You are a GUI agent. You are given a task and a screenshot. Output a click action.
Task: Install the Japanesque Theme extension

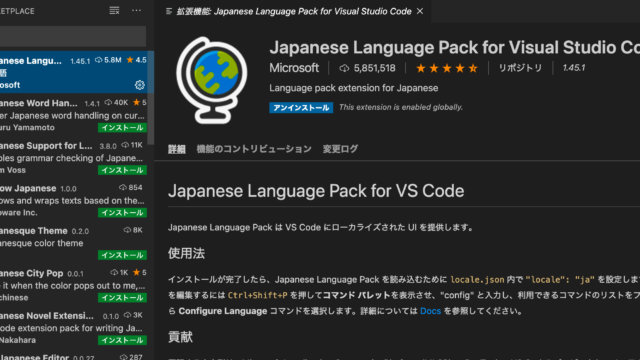(122, 255)
